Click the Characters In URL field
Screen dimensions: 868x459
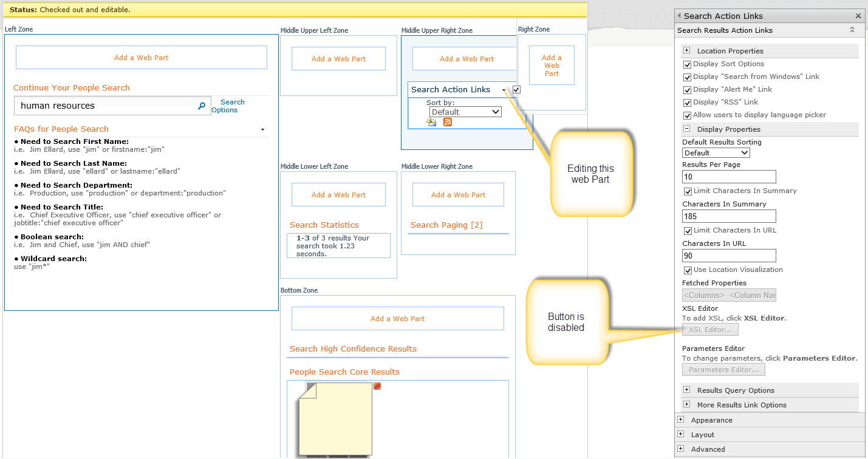pyautogui.click(x=729, y=256)
